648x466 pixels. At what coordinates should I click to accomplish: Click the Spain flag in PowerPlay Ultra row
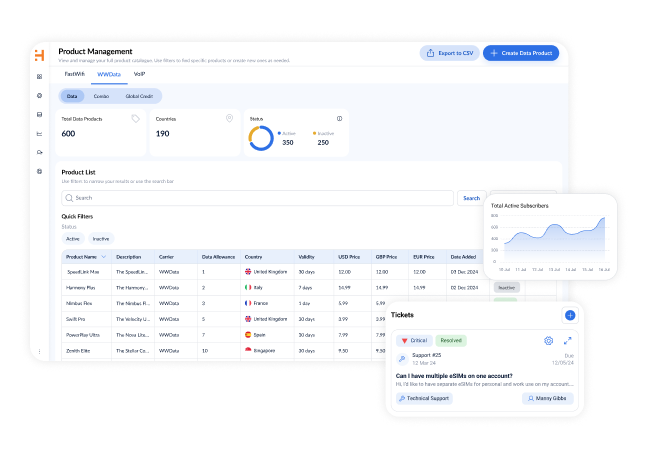[248, 335]
